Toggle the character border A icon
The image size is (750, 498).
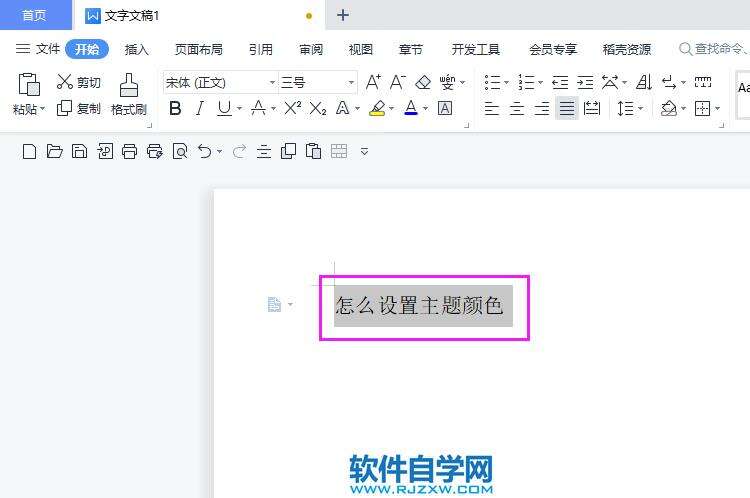point(445,109)
